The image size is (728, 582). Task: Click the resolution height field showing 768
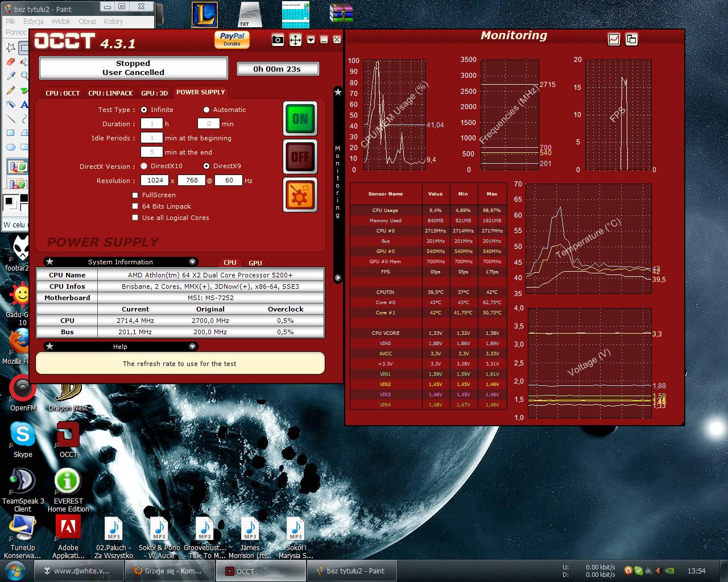(192, 180)
